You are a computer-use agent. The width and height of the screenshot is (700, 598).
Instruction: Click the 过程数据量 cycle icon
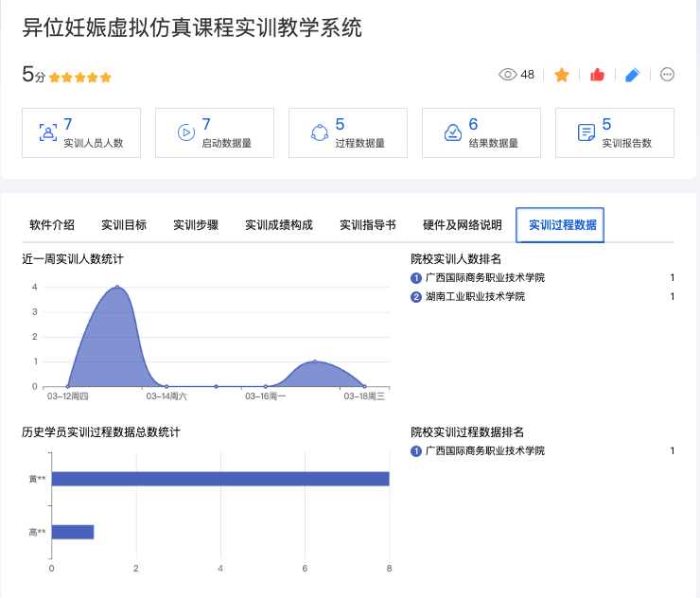coord(319,132)
